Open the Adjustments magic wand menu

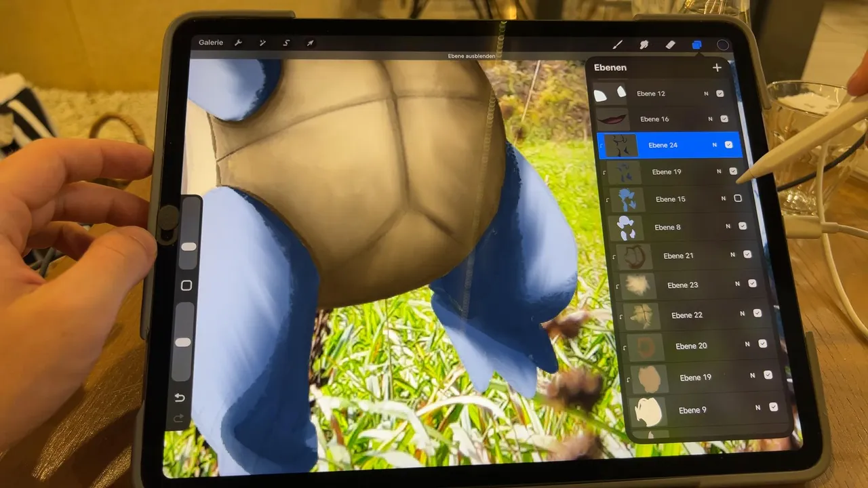pyautogui.click(x=262, y=43)
